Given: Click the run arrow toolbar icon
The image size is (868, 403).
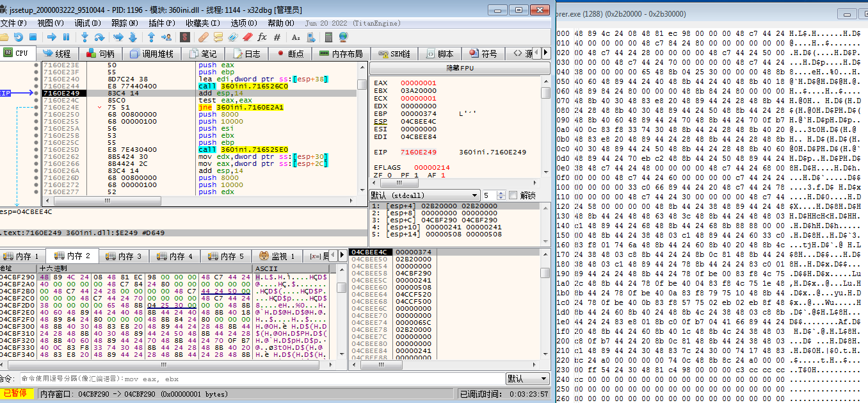Looking at the screenshot, I should pos(52,37).
